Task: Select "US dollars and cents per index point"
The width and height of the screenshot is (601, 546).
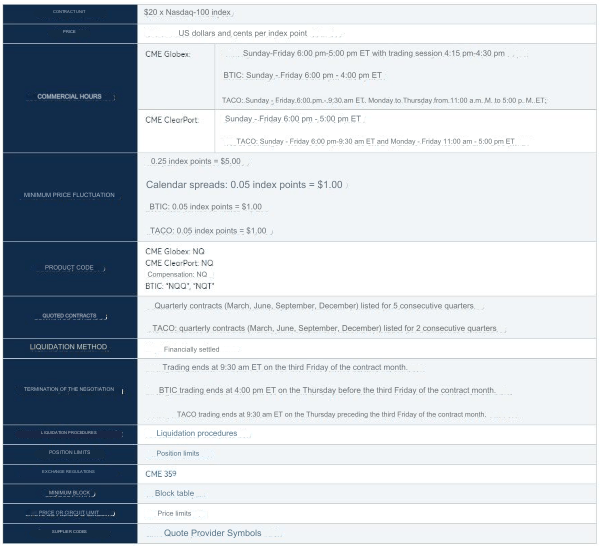Action: 242,33
